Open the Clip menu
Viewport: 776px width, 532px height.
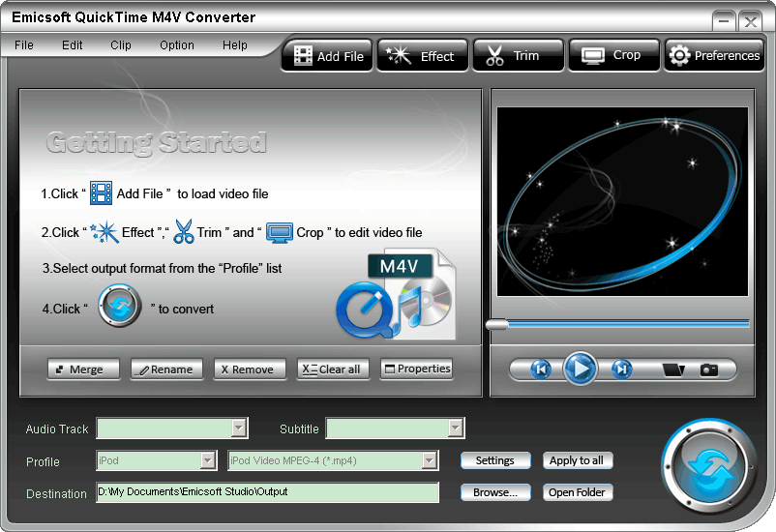pyautogui.click(x=121, y=45)
